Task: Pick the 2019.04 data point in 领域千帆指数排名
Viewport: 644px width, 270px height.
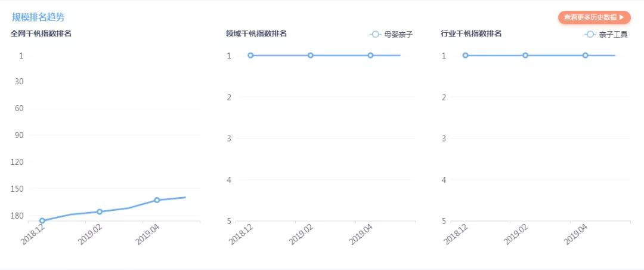Action: tap(370, 56)
